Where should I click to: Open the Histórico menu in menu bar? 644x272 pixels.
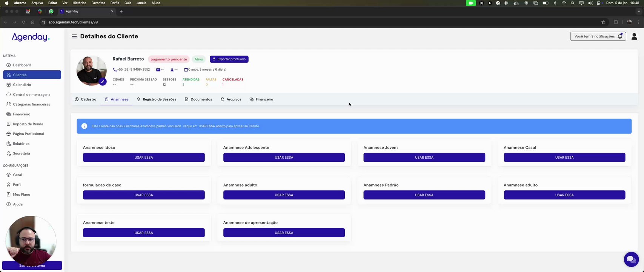[x=79, y=3]
